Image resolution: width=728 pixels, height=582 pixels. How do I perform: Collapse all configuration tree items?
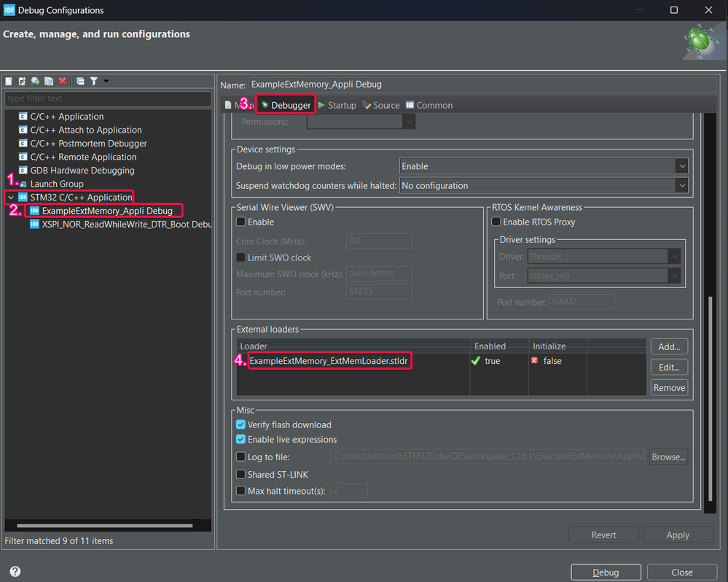[80, 81]
